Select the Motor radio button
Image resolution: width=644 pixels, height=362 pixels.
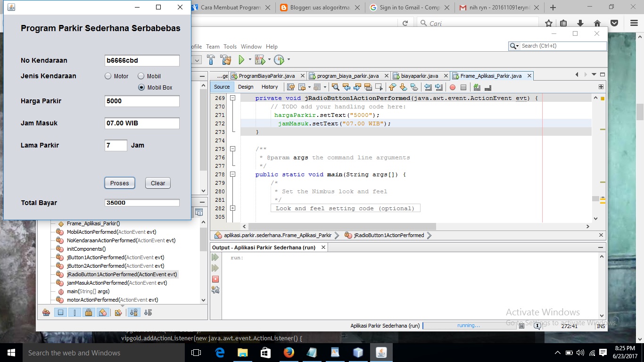pyautogui.click(x=109, y=76)
